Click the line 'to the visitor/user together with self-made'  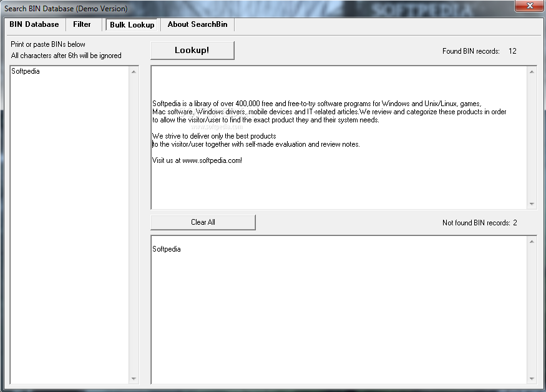click(x=256, y=144)
